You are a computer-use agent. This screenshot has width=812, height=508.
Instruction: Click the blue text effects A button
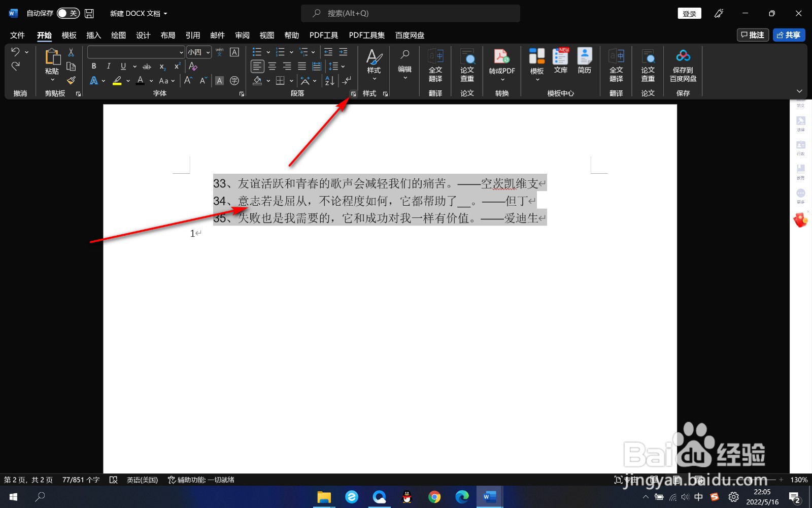(94, 80)
